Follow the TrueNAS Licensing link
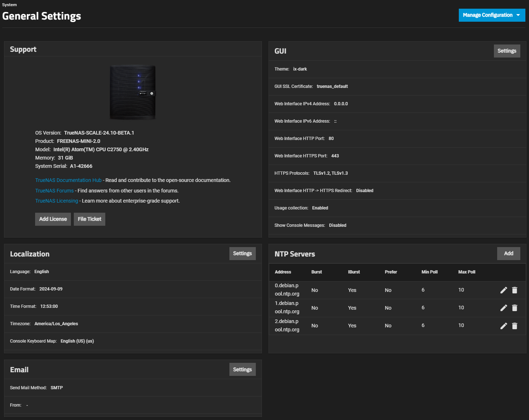This screenshot has height=420, width=529. pos(56,201)
